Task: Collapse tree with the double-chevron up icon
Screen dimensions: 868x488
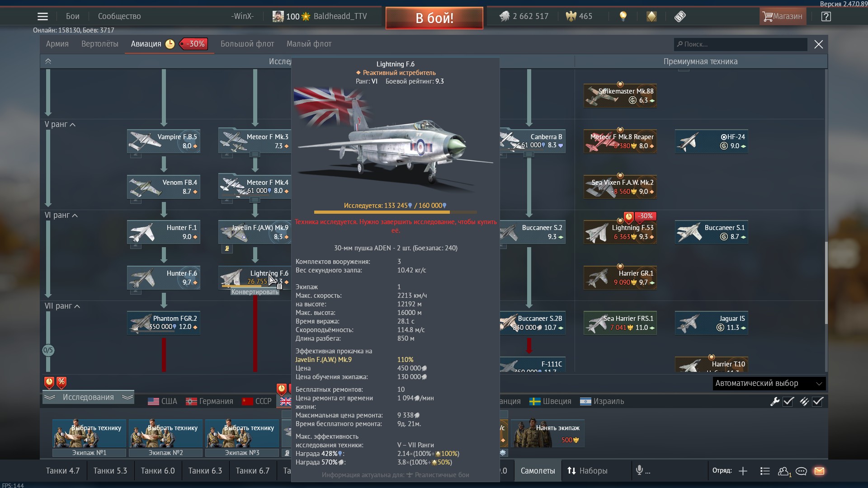Action: point(48,61)
